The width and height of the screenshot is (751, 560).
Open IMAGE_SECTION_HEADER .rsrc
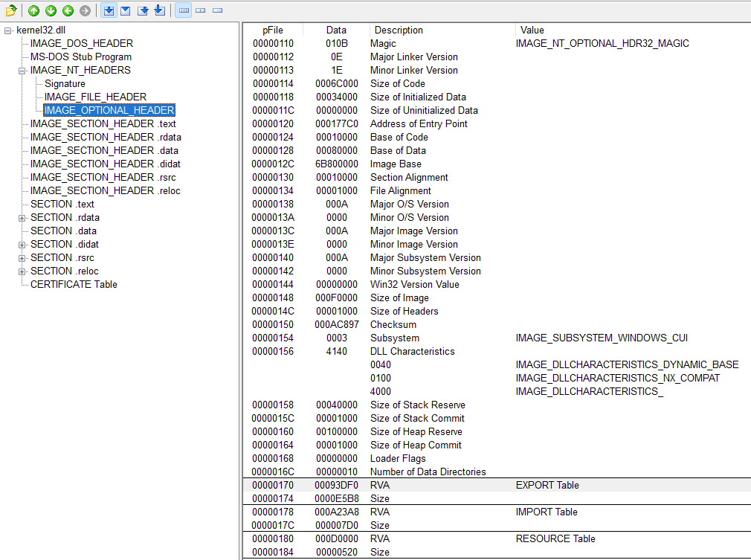[103, 178]
